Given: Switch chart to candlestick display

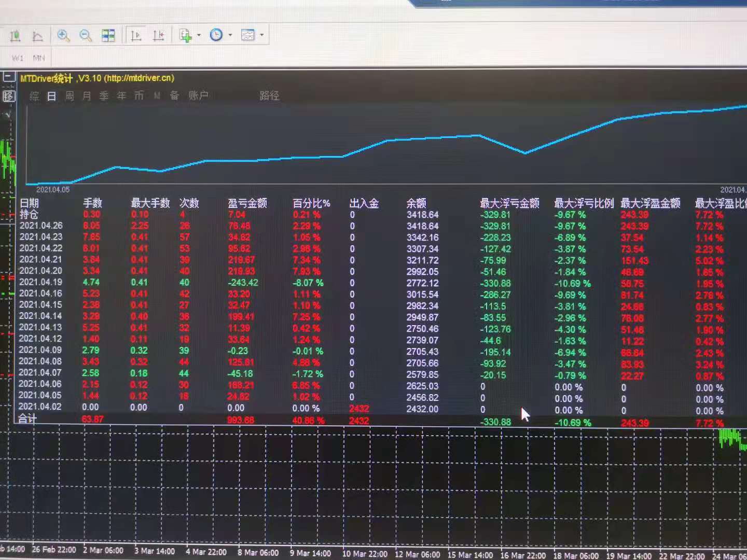Looking at the screenshot, I should tap(15, 35).
